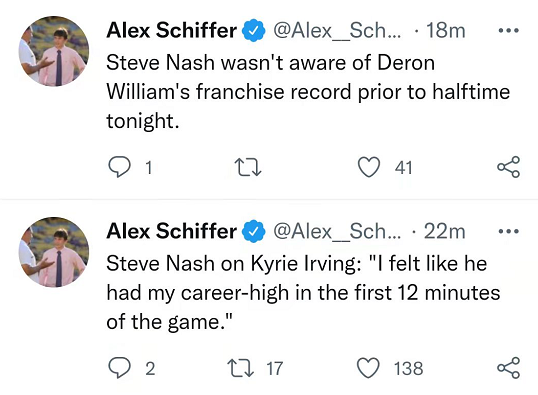Image resolution: width=538 pixels, height=395 pixels.
Task: Retweet the tweet with 17 retweets
Action: coord(242,368)
